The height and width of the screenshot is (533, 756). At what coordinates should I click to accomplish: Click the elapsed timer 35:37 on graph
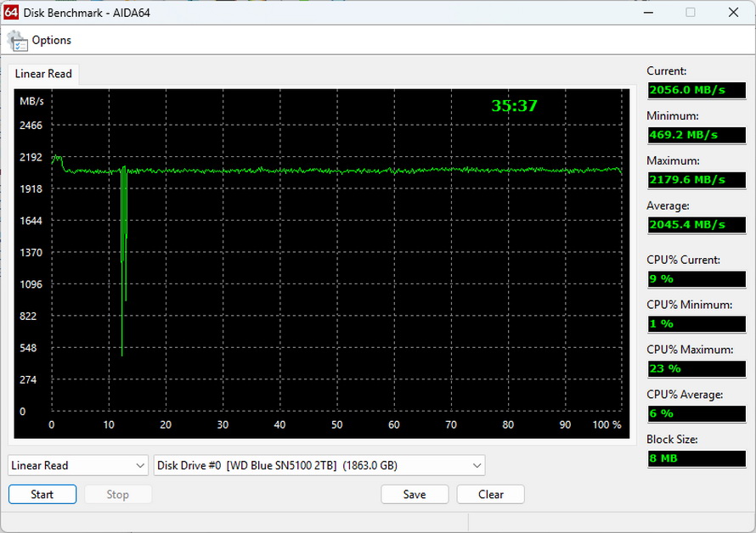514,106
